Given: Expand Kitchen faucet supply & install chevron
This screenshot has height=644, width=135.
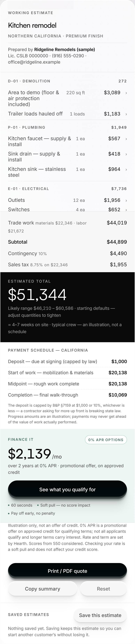Looking at the screenshot, I should [x=126, y=139].
